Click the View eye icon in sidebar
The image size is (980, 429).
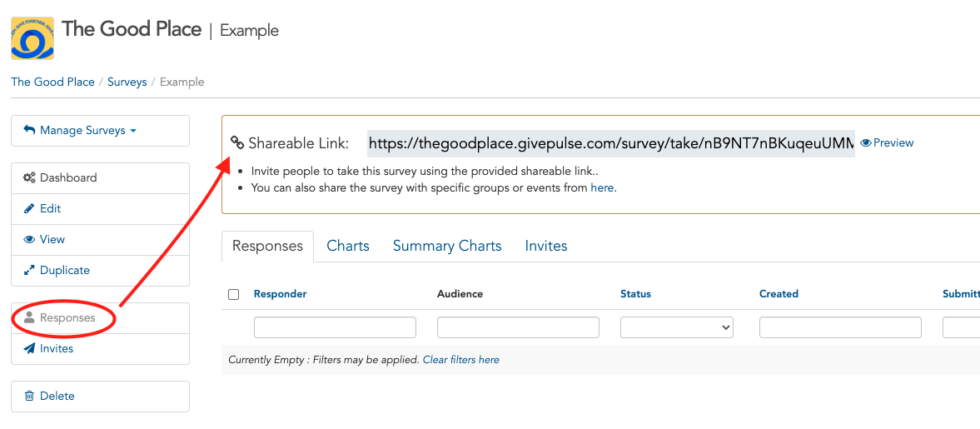(29, 240)
